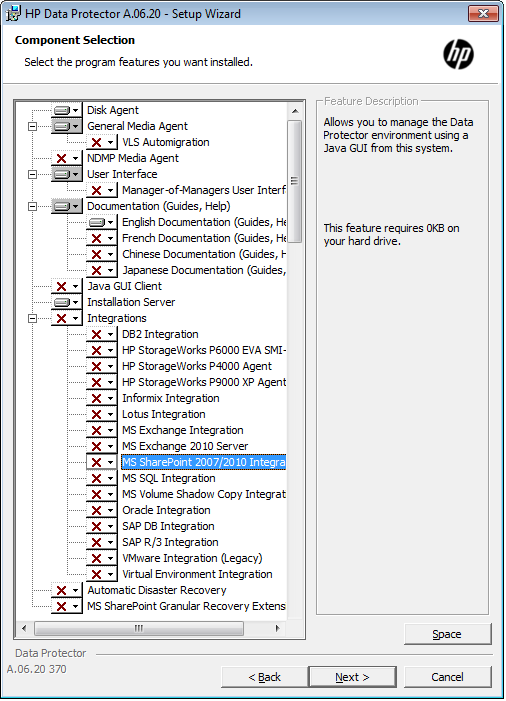Click the vertical scrollbar thumb
The width and height of the screenshot is (506, 701).
295,181
